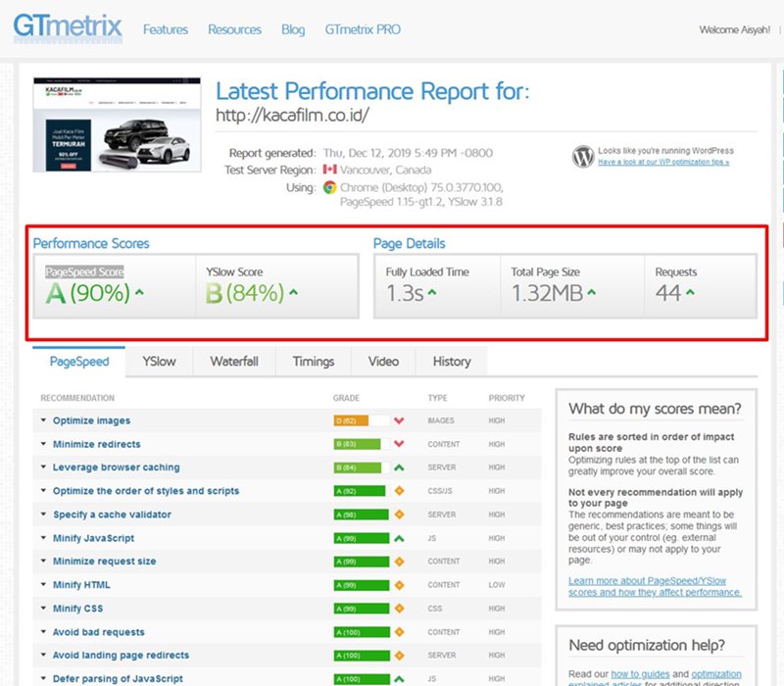Expand the Optimize images recommendation
The height and width of the screenshot is (686, 784).
tap(90, 420)
